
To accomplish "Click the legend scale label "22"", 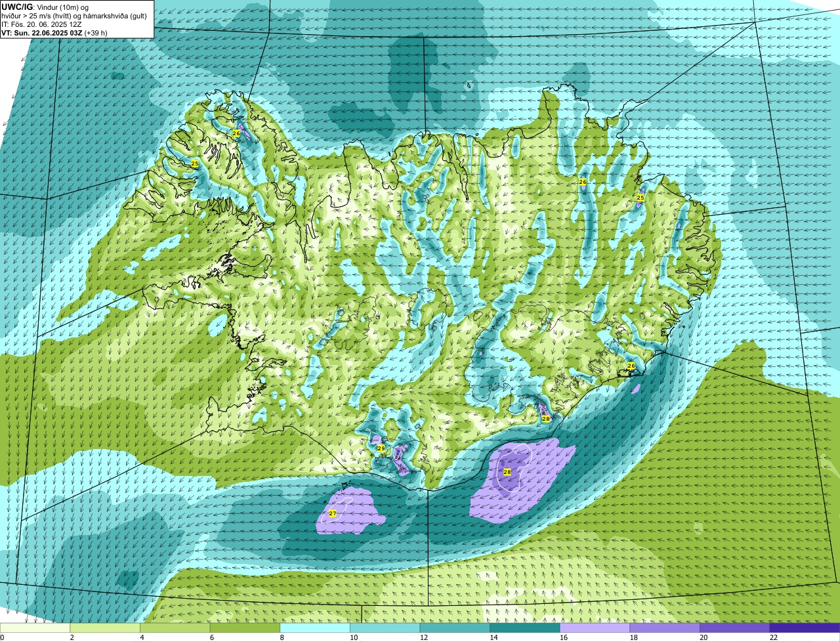I will click(x=773, y=637).
